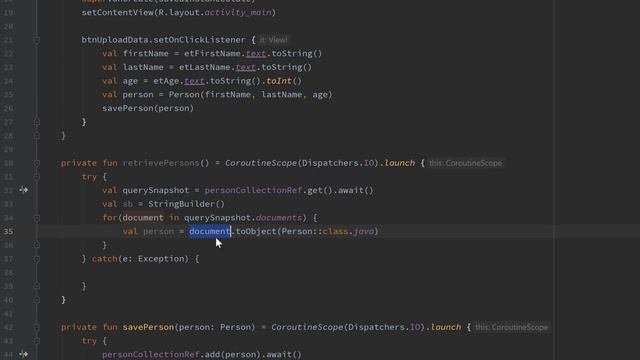
Task: Click the 'retrievePersons' function name
Action: pyautogui.click(x=161, y=163)
